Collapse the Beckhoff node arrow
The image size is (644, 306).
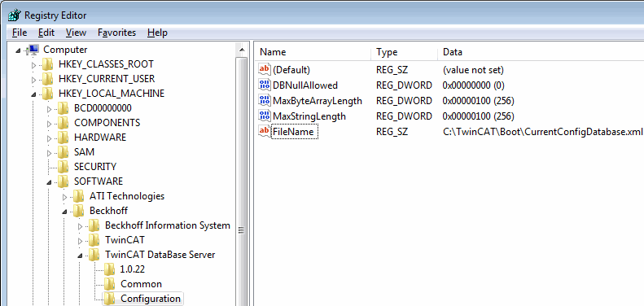tap(64, 212)
